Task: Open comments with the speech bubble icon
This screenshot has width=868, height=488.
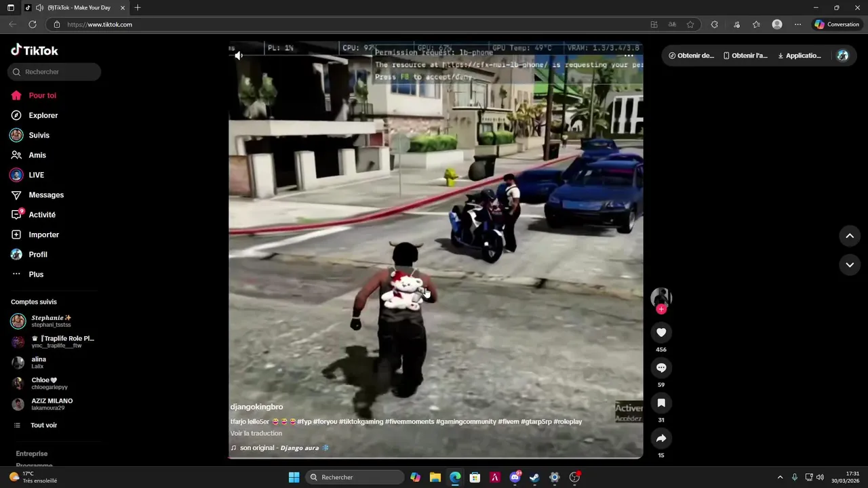Action: 661,367
